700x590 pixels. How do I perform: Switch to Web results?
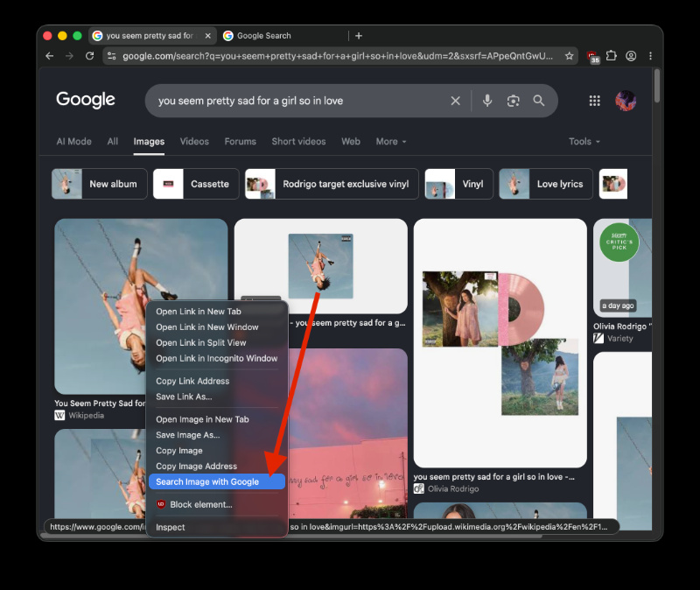click(351, 142)
